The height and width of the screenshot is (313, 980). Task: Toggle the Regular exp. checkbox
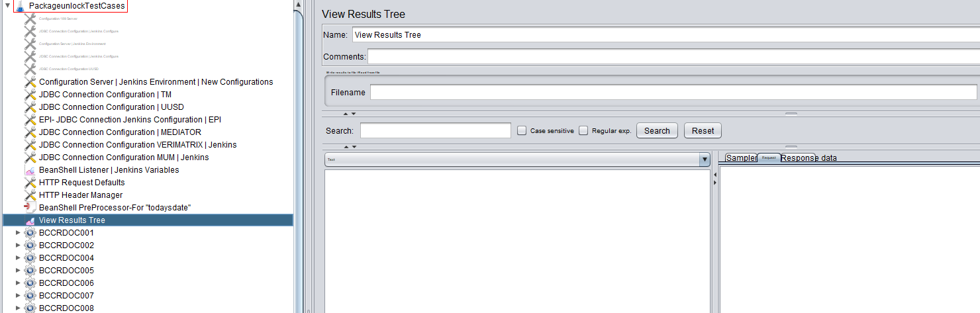(583, 131)
